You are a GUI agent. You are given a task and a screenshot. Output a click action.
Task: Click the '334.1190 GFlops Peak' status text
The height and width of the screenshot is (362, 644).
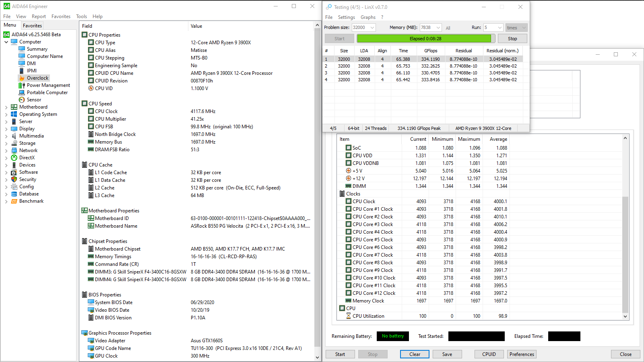click(419, 128)
